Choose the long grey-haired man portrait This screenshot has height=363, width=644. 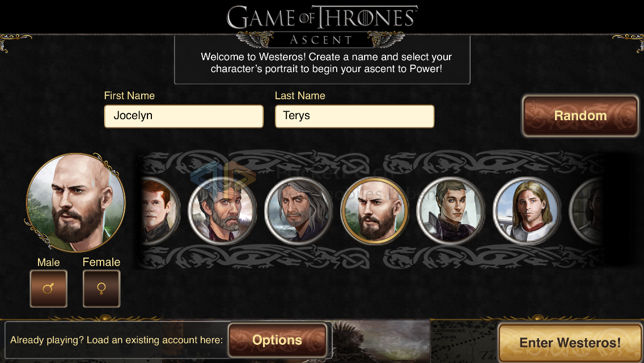tap(299, 211)
